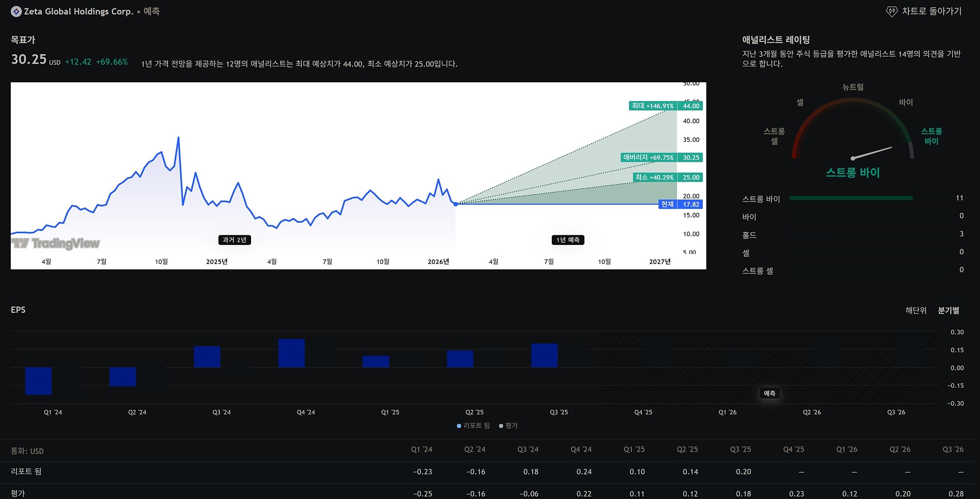Click the diamond icon beside 차트로 돌아가기
Image resolution: width=980 pixels, height=499 pixels.
[891, 12]
